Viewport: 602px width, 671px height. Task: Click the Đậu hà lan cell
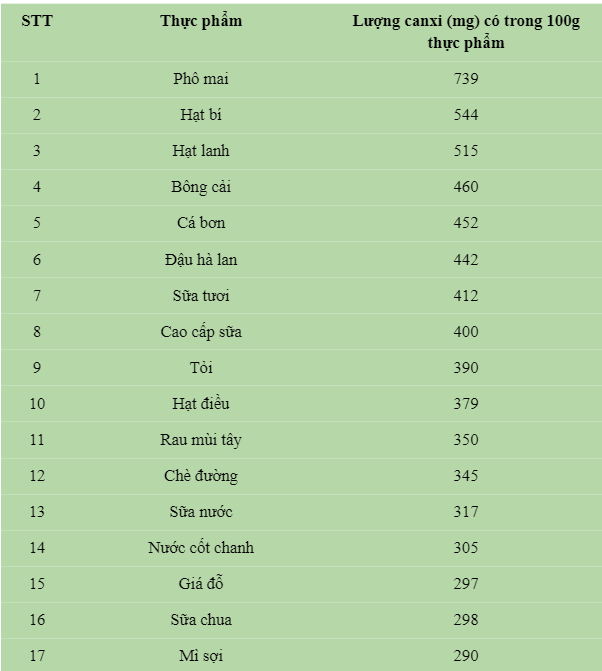point(201,260)
